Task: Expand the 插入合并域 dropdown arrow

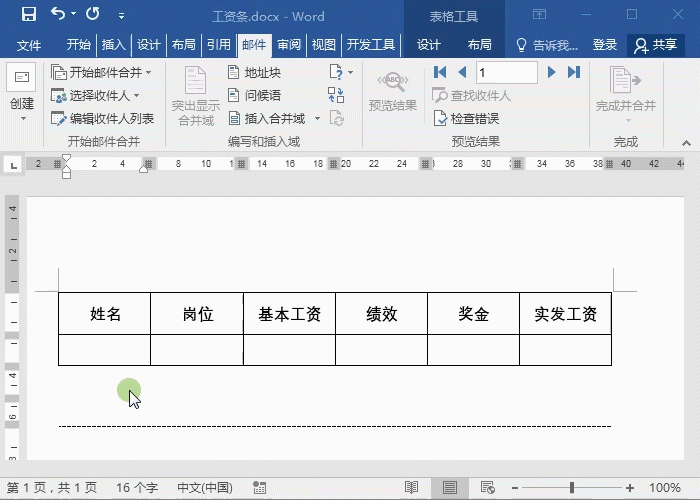Action: click(x=317, y=119)
